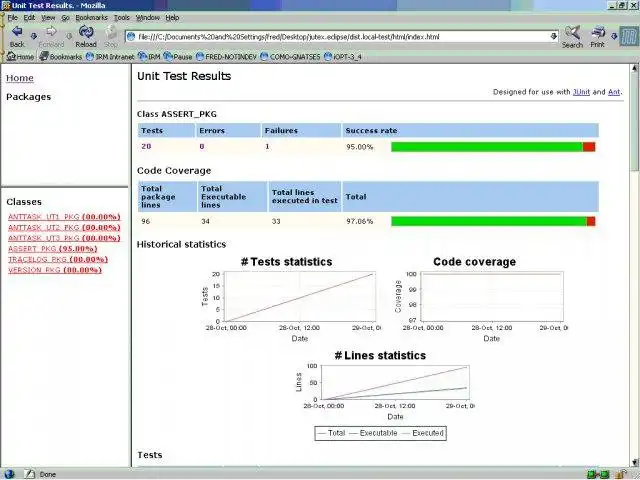
Task: Open the Back history dropdown arrow
Action: tap(34, 36)
